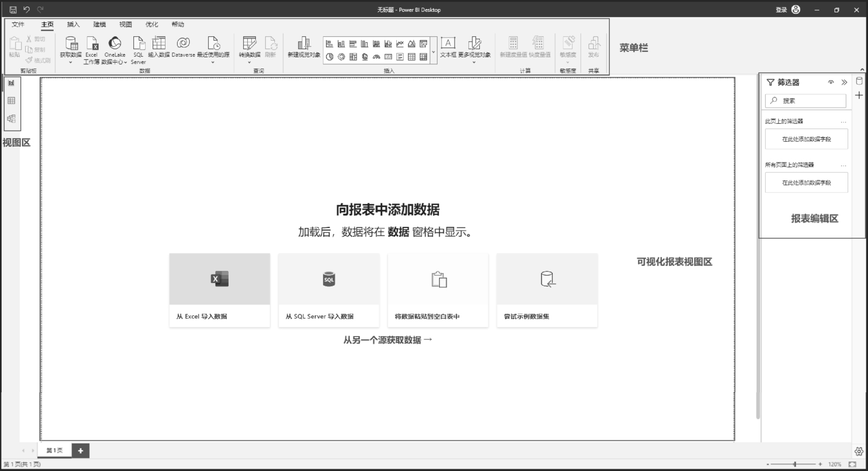The image size is (868, 471).
Task: Insert a stacked bar chart visual
Action: [329, 44]
